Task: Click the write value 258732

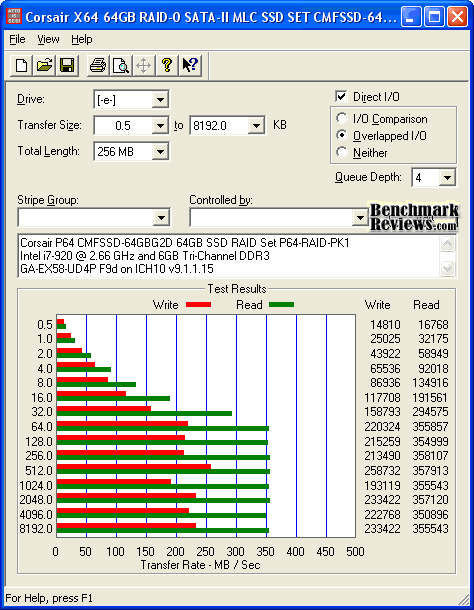Action: pos(382,470)
